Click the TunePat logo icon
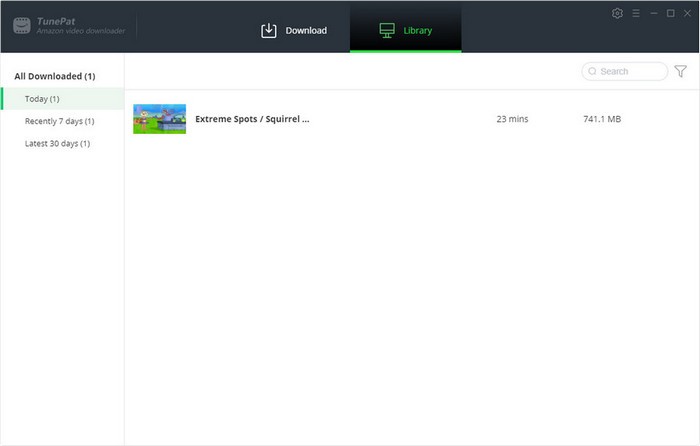700x446 pixels. pyautogui.click(x=22, y=25)
